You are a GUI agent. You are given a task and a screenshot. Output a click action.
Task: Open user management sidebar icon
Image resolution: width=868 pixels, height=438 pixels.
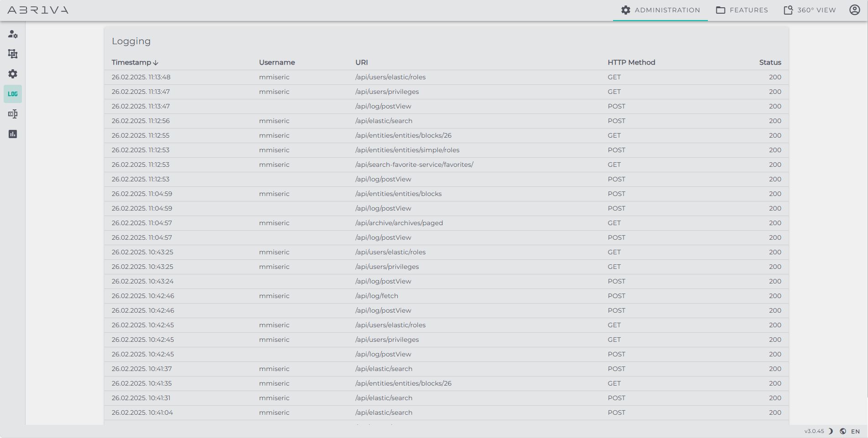(x=13, y=34)
